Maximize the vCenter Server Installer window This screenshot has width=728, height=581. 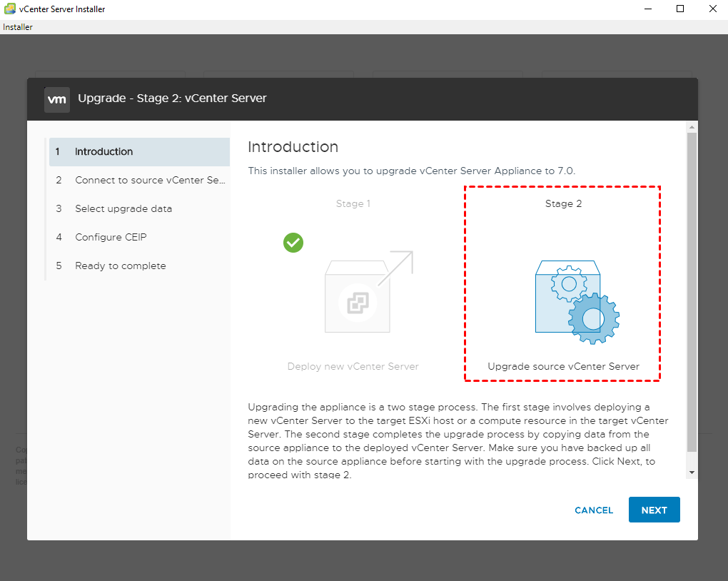[680, 9]
